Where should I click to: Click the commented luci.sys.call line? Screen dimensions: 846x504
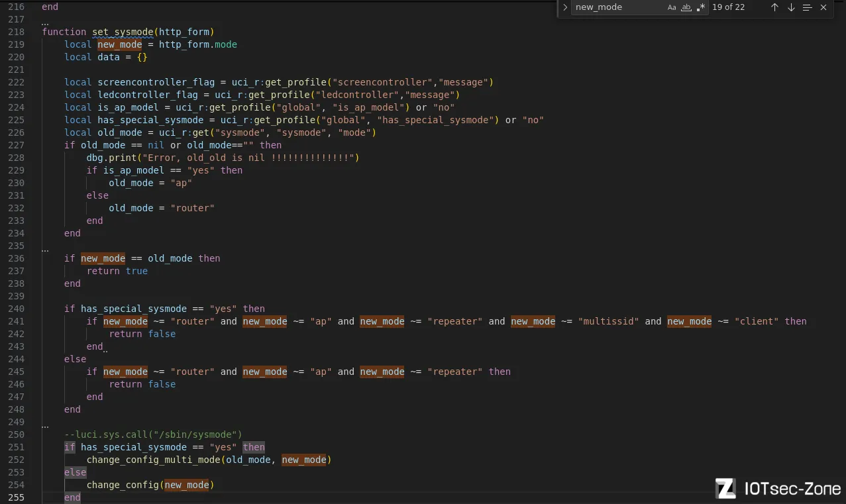(153, 434)
